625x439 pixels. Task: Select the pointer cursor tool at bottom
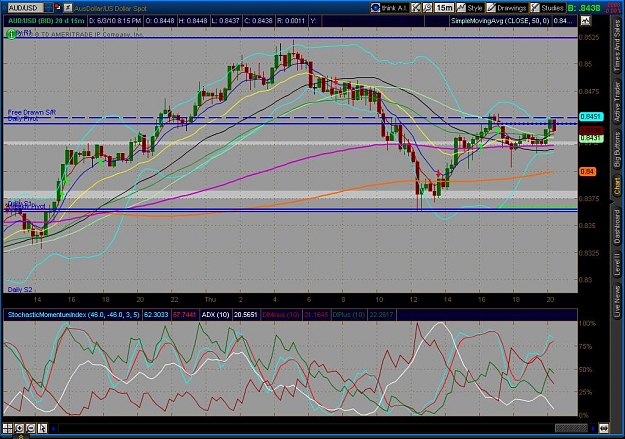[42, 429]
